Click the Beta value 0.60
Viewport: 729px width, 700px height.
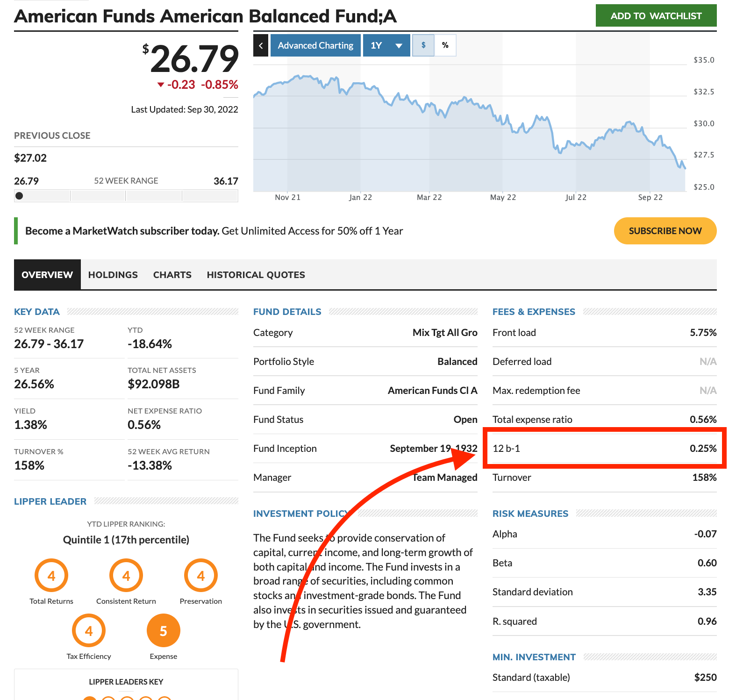(707, 563)
